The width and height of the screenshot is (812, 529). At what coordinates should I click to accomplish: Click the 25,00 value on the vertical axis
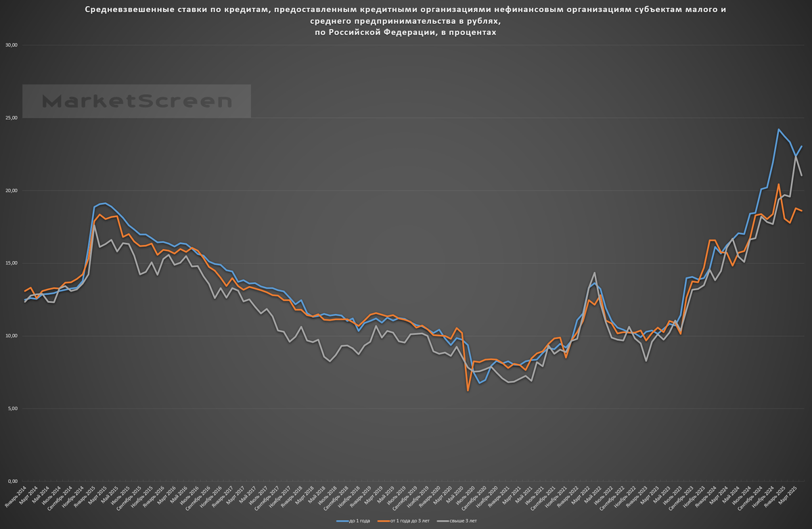point(12,118)
